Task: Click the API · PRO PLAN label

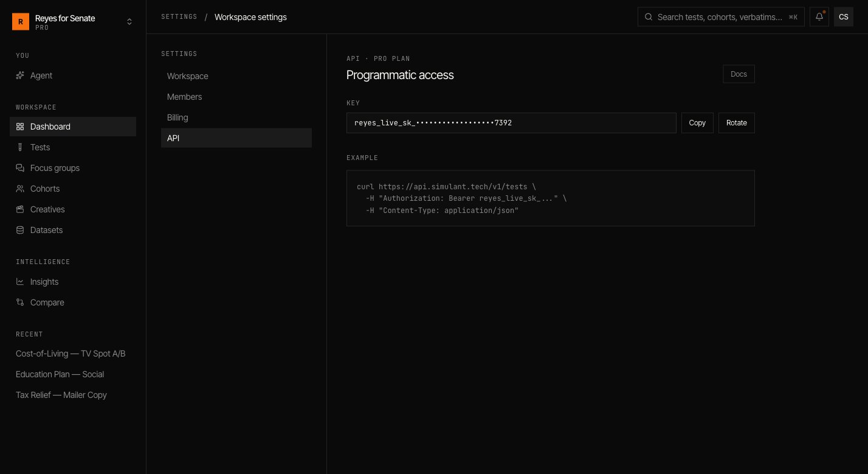Action: click(378, 59)
